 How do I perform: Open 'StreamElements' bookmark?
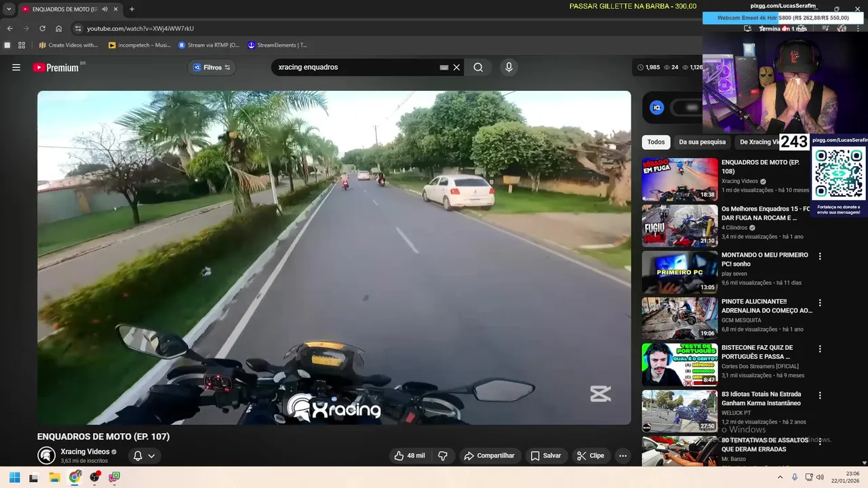[x=277, y=45]
